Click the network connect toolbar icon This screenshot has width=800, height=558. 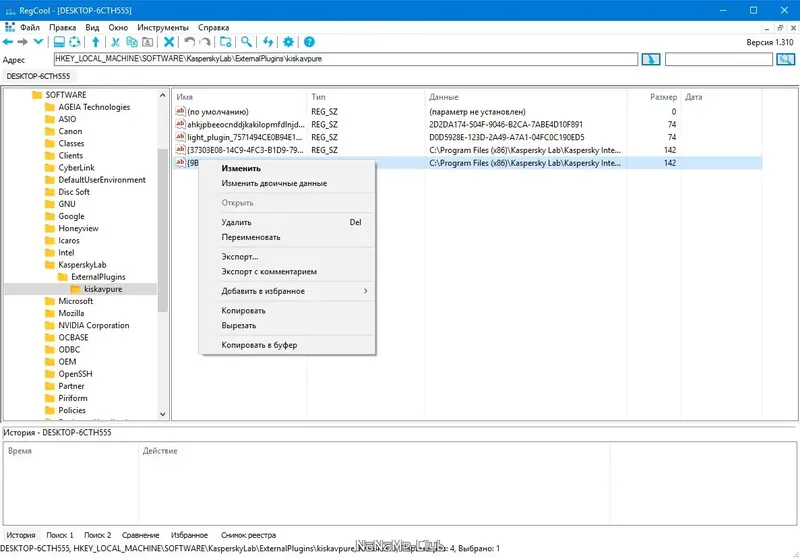tap(74, 42)
